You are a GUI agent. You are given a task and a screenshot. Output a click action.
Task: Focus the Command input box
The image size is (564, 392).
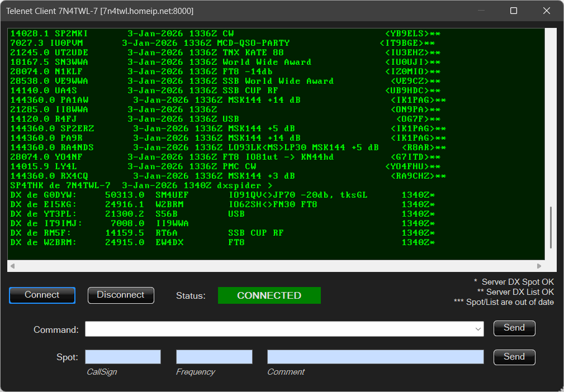279,329
